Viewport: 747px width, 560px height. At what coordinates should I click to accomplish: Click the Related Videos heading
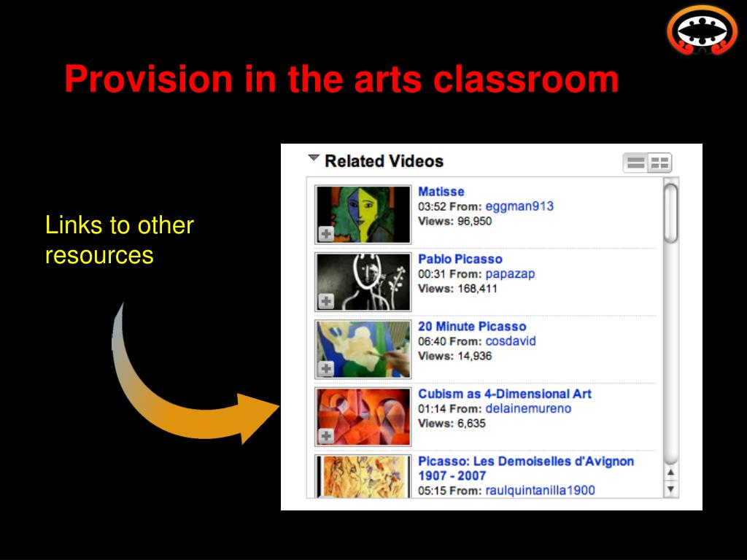pyautogui.click(x=384, y=161)
